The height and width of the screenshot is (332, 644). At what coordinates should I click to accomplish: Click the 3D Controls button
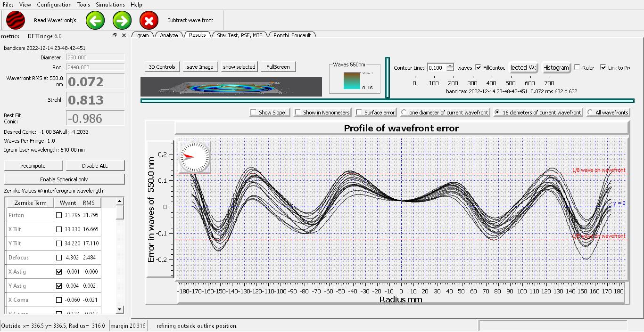[162, 67]
